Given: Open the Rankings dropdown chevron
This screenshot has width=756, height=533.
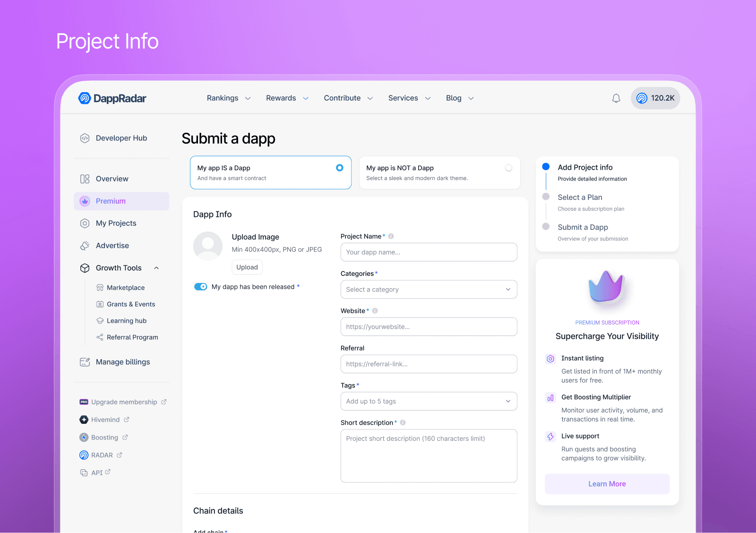Looking at the screenshot, I should 248,98.
